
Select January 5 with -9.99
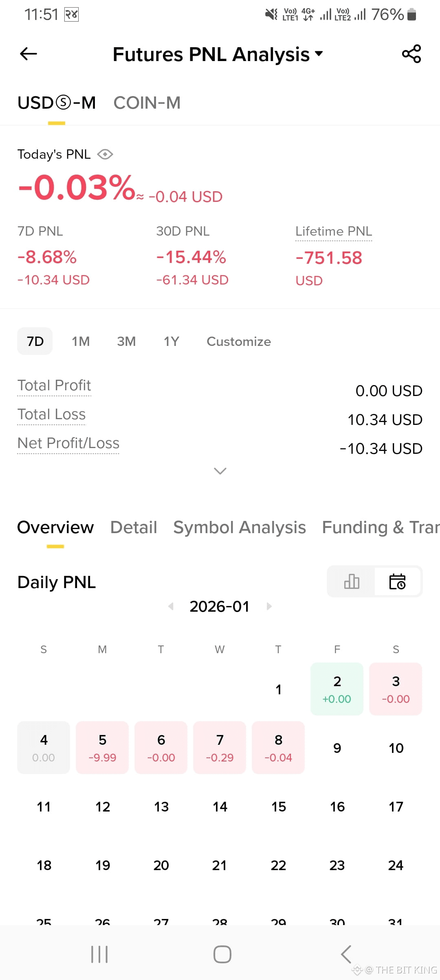pos(102,748)
